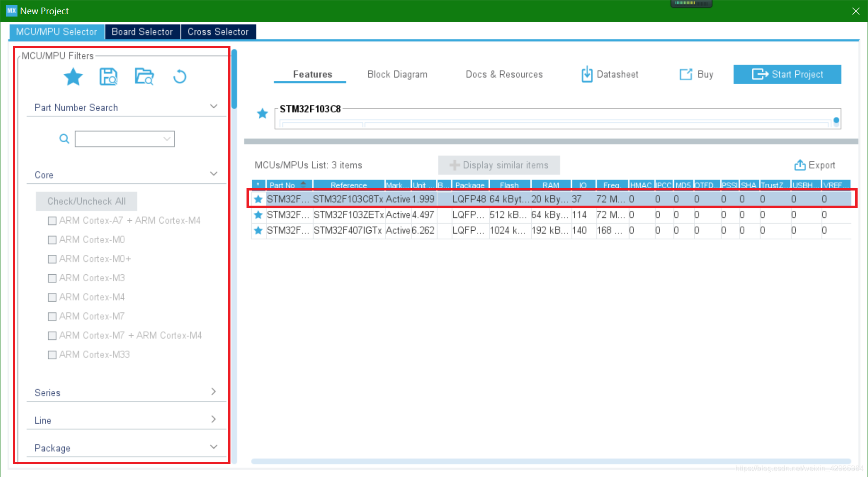The height and width of the screenshot is (477, 868).
Task: Sort by IO column header
Action: click(583, 185)
